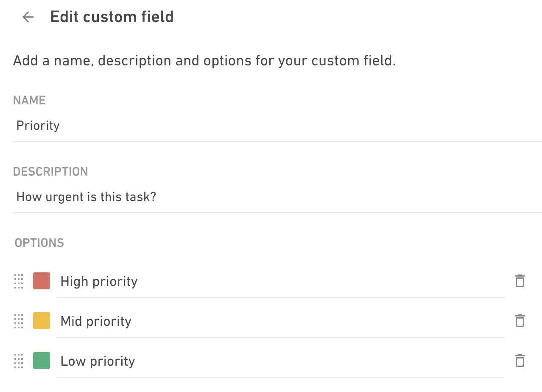Click the Edit custom field heading
542x392 pixels.
pos(112,17)
